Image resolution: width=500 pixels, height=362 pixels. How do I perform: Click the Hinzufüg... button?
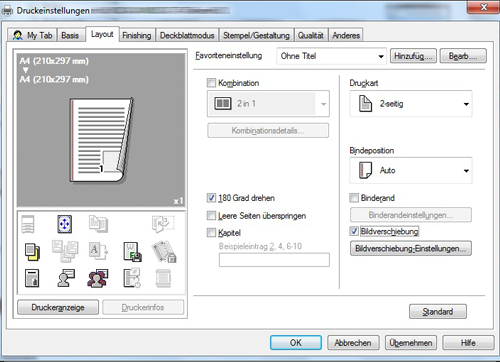click(413, 56)
